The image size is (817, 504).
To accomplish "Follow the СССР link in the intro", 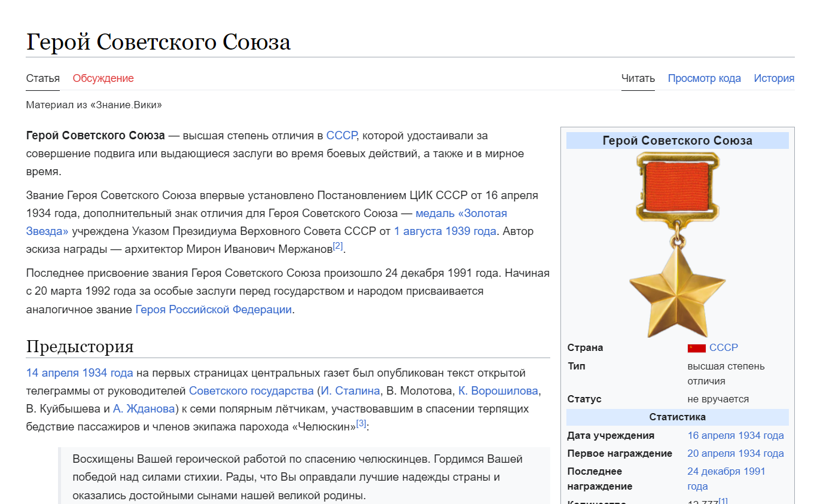I will (342, 136).
